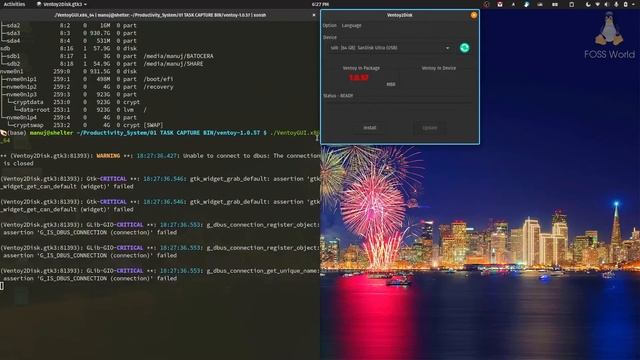Click the volume speaker tray icon
This screenshot has height=360, width=640.
coord(607,4)
